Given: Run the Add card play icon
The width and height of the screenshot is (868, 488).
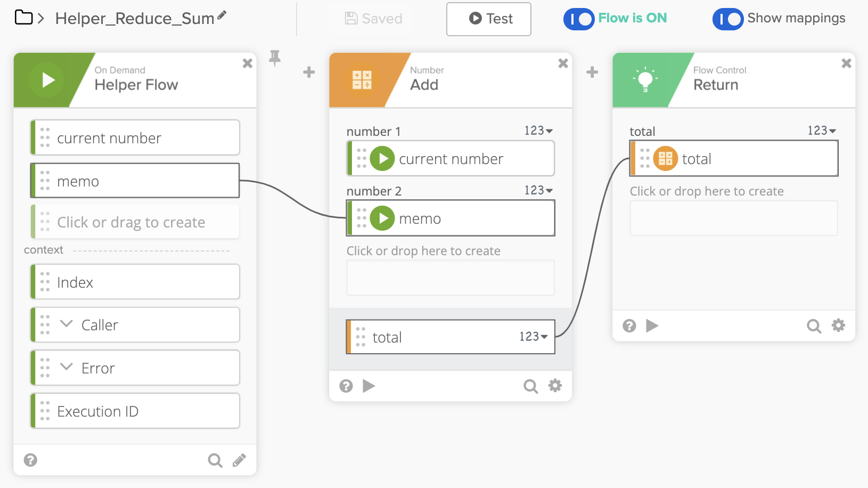Looking at the screenshot, I should pyautogui.click(x=369, y=386).
